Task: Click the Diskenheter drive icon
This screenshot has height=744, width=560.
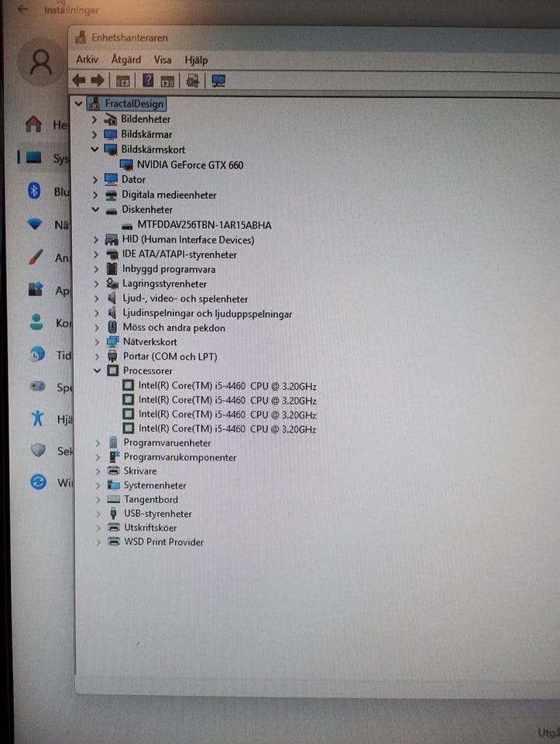Action: pos(112,210)
